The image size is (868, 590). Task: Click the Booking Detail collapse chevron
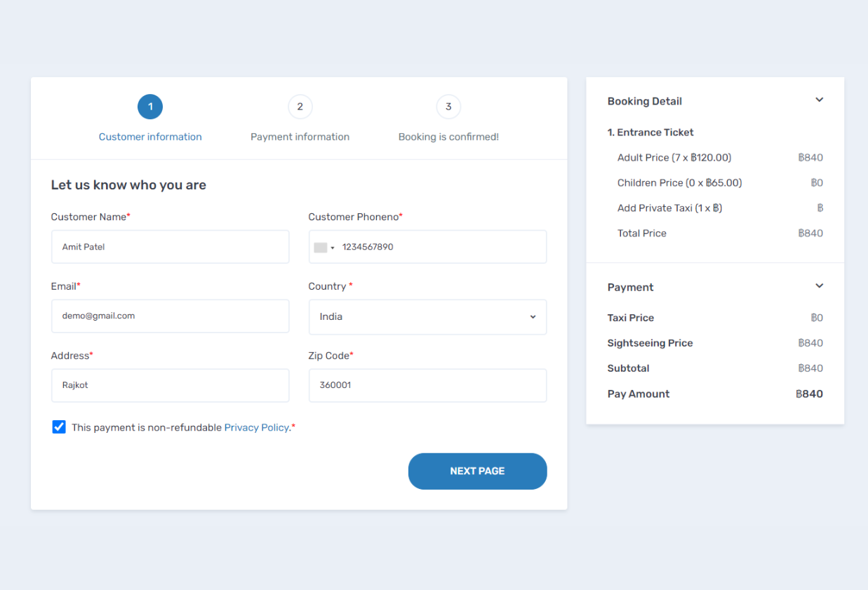(819, 100)
